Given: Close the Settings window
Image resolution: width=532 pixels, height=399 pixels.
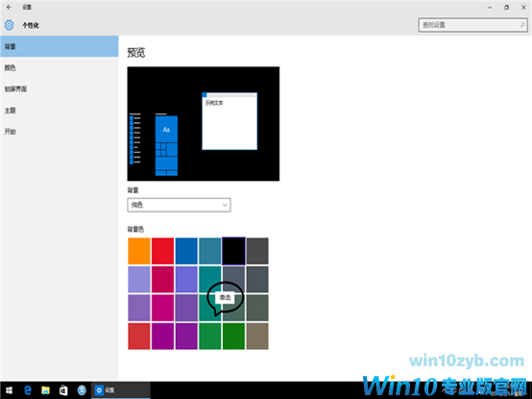Looking at the screenshot, I should click(x=523, y=7).
